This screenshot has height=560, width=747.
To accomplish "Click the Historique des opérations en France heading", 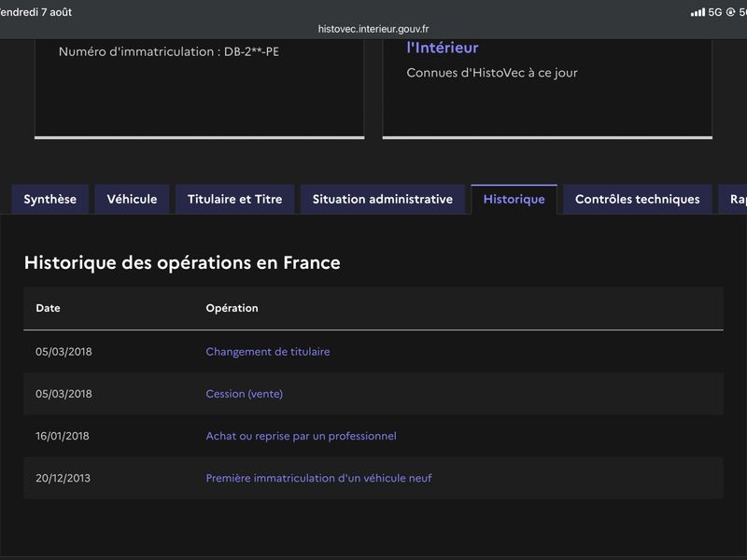I will [x=182, y=262].
